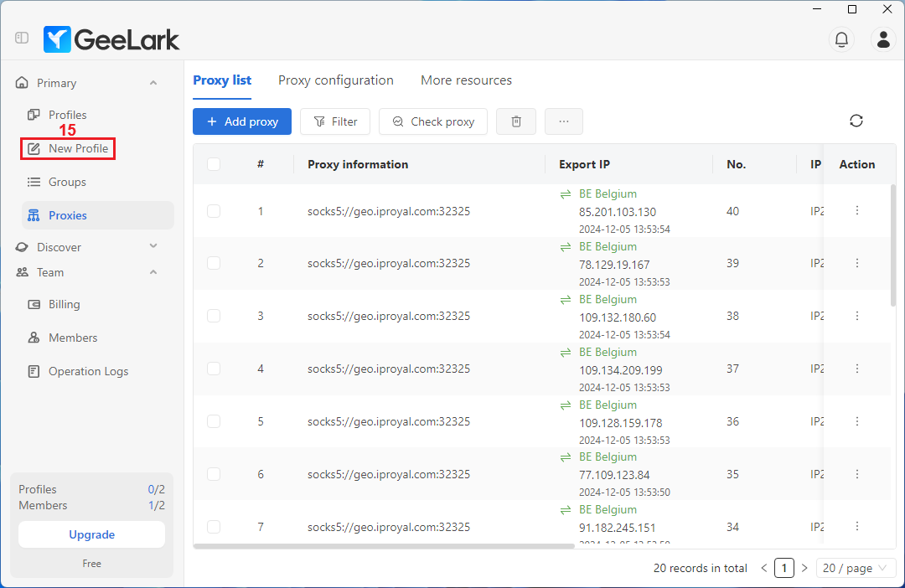Click the trash delete icon in the toolbar
Viewport: 905px width, 588px height.
[516, 121]
